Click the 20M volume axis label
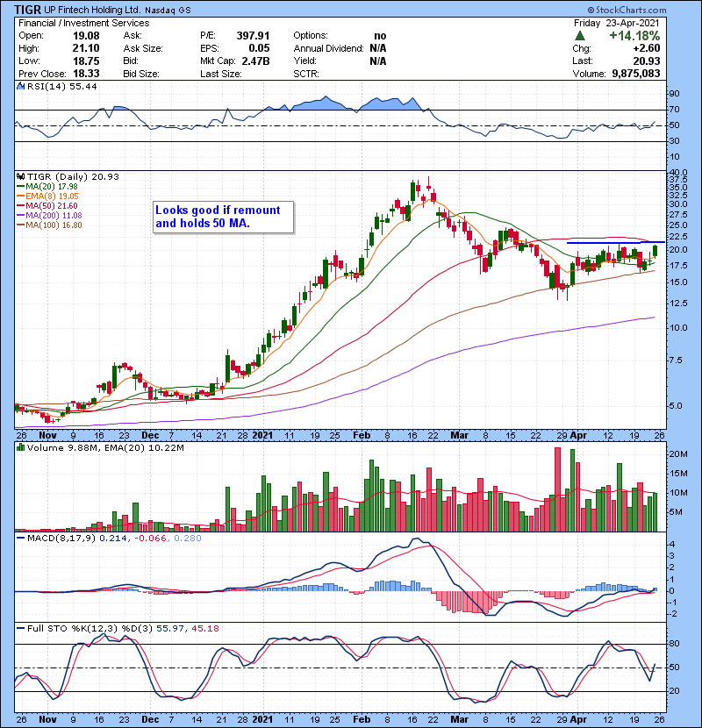Viewport: 702px width, 728px height. [x=678, y=454]
